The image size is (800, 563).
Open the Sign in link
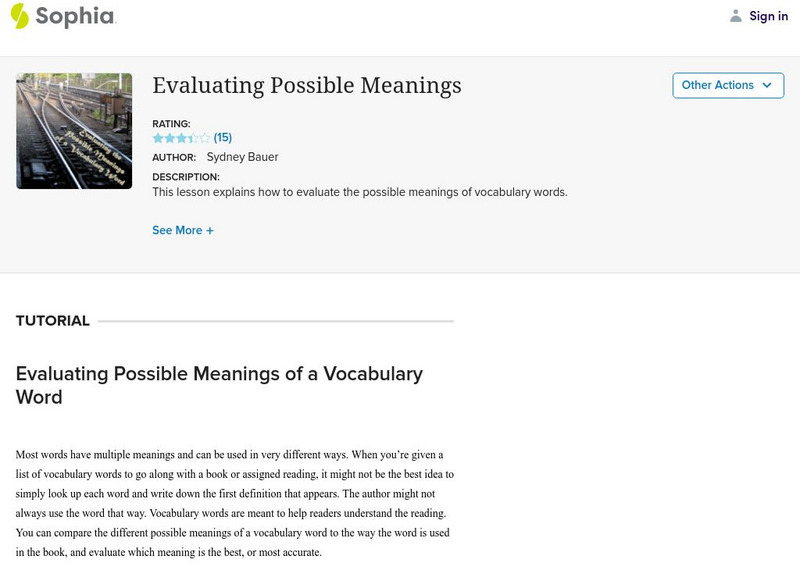[769, 16]
